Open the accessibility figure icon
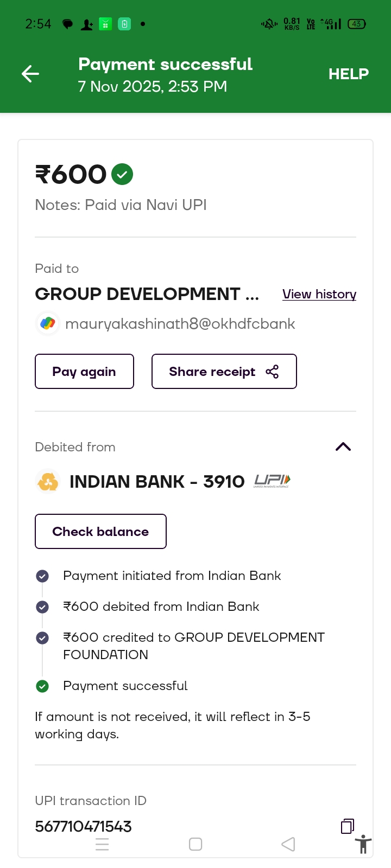 point(363,845)
